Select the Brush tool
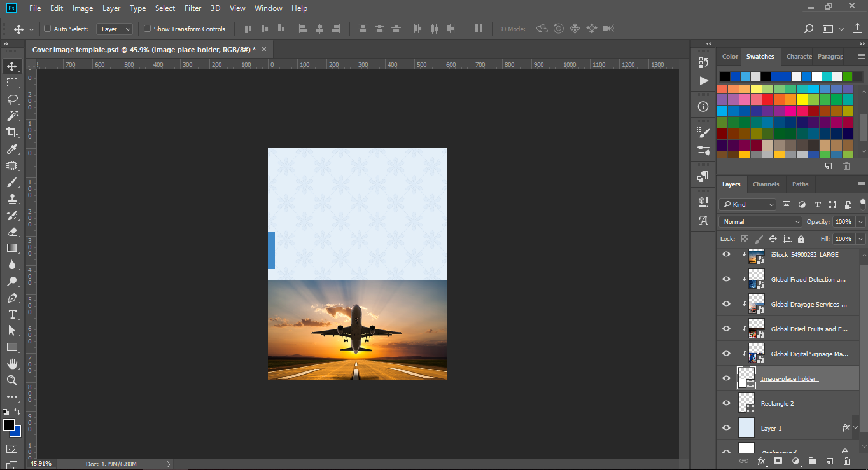The width and height of the screenshot is (868, 470). [13, 182]
